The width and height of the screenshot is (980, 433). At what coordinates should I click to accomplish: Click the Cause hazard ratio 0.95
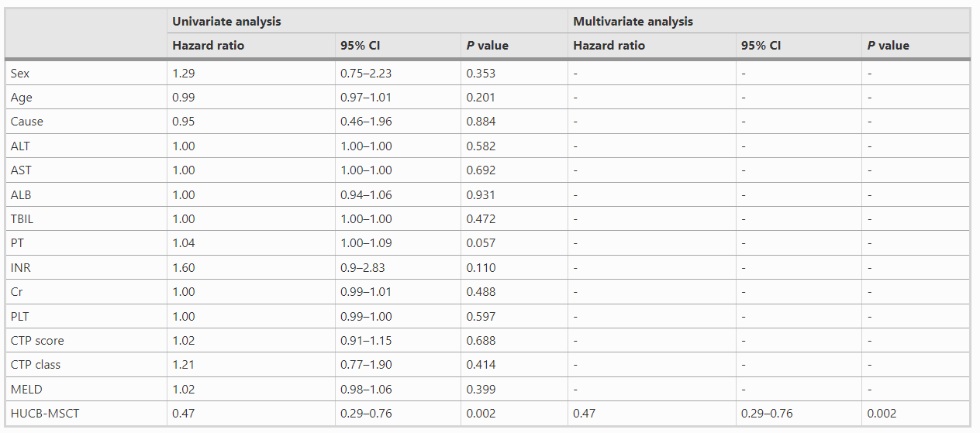pos(184,122)
